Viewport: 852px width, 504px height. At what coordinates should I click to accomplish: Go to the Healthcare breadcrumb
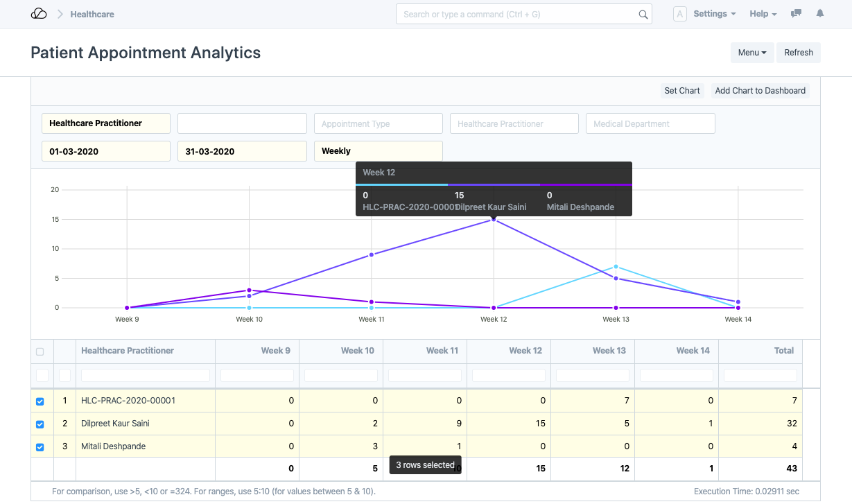pos(92,14)
